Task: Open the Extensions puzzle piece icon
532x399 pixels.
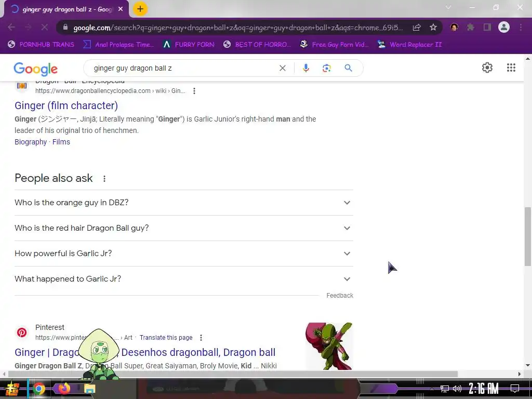Action: click(x=470, y=27)
